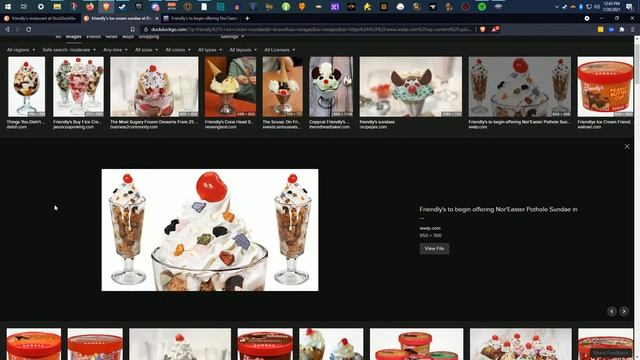Click the back navigation arrow

[x=7, y=29]
